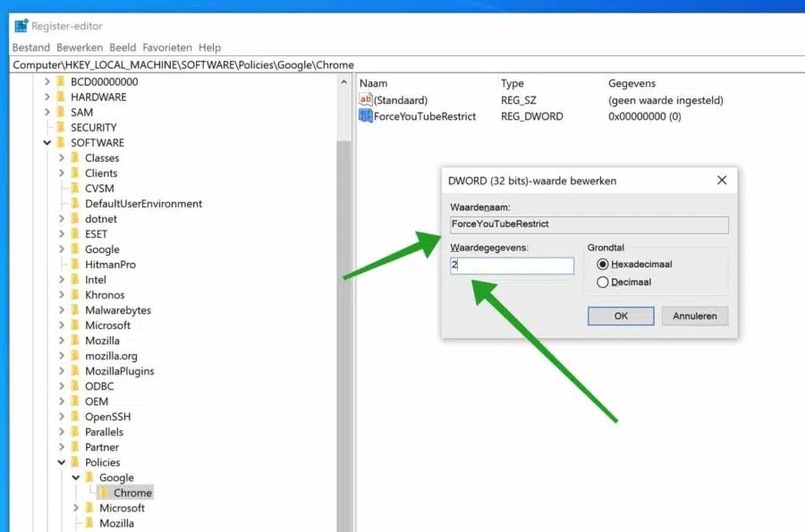Expand the Classes key chevron
805x532 pixels.
(62, 157)
